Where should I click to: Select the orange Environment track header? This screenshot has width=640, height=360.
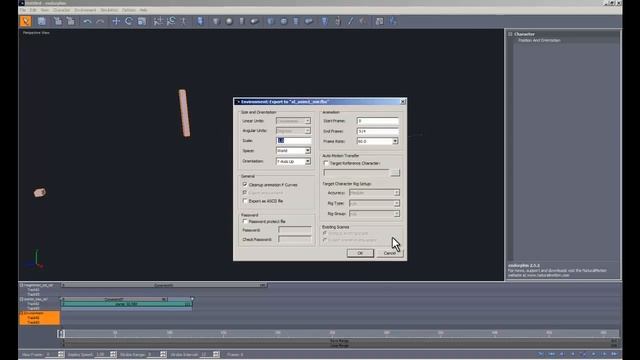pos(40,318)
